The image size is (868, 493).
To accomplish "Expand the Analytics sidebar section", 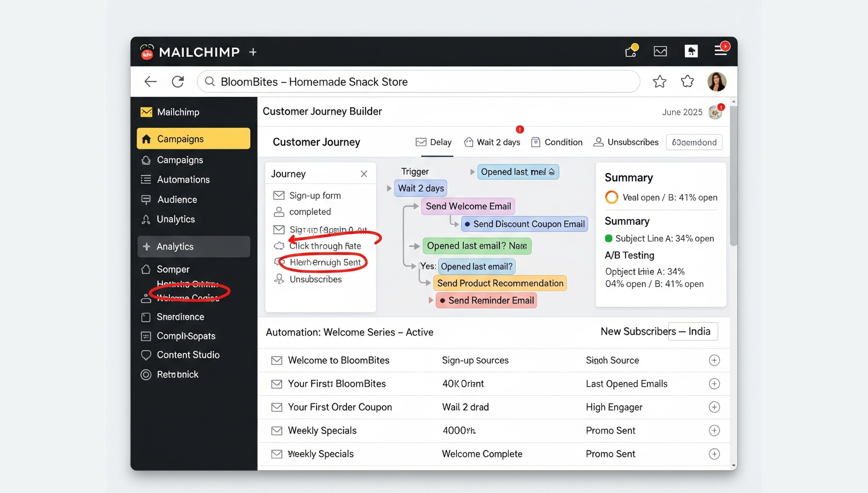I will pyautogui.click(x=193, y=246).
